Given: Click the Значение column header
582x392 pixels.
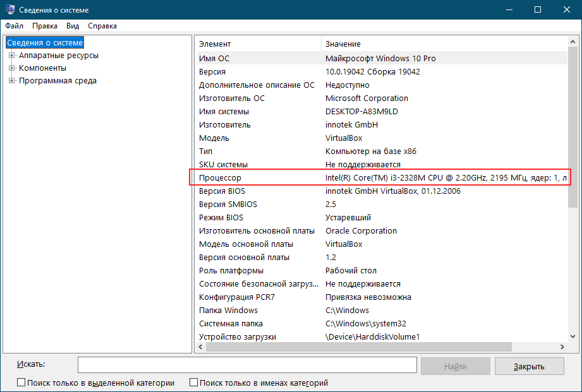Looking at the screenshot, I should (343, 44).
